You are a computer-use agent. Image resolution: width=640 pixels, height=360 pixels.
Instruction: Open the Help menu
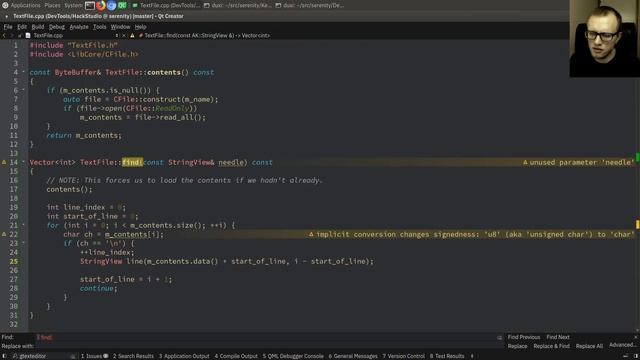pyautogui.click(x=140, y=27)
